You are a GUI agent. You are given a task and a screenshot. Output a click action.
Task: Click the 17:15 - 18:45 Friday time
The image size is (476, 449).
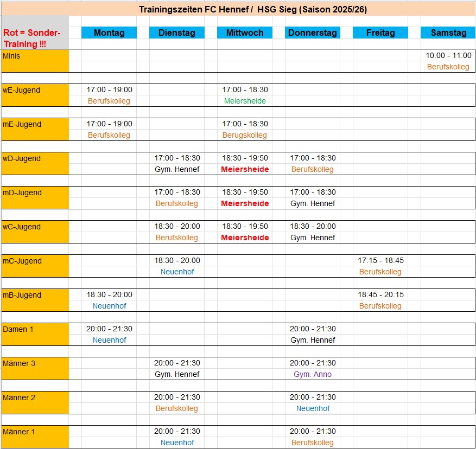coord(380,260)
